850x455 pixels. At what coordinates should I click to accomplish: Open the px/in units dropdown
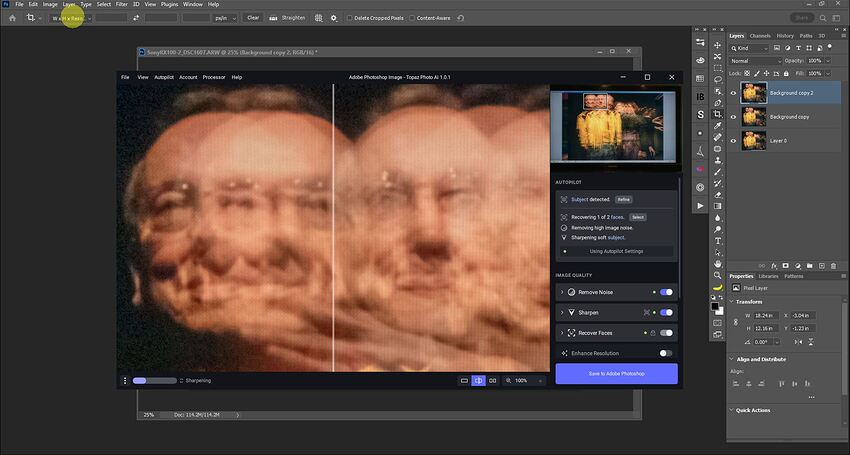click(x=226, y=18)
